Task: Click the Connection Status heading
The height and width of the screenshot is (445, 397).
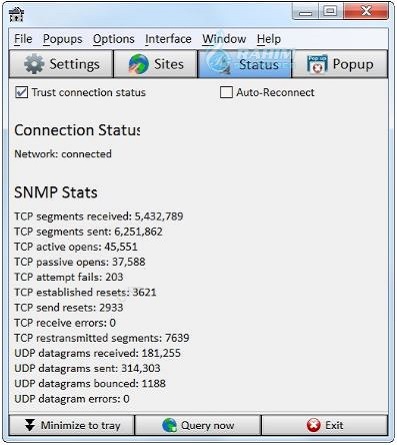Action: click(77, 130)
